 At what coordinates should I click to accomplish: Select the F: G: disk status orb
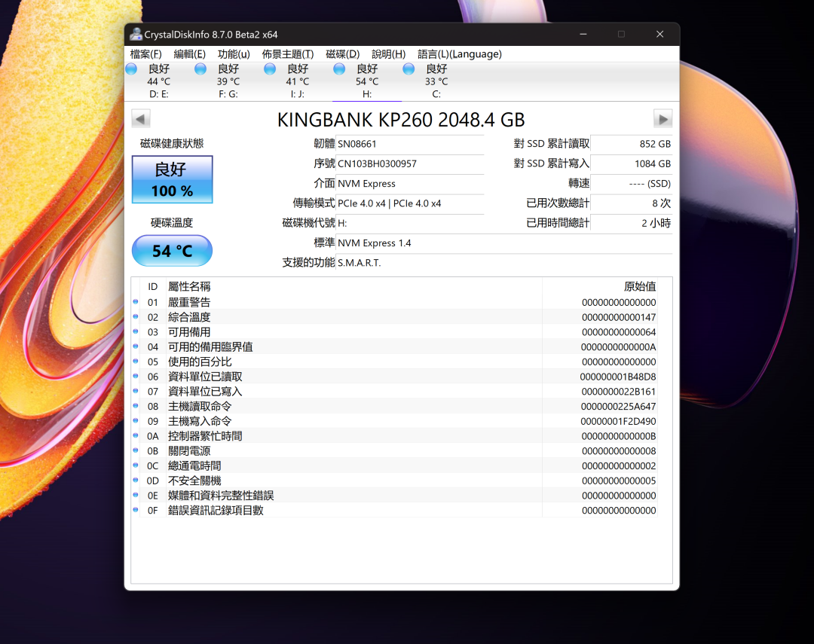[200, 69]
